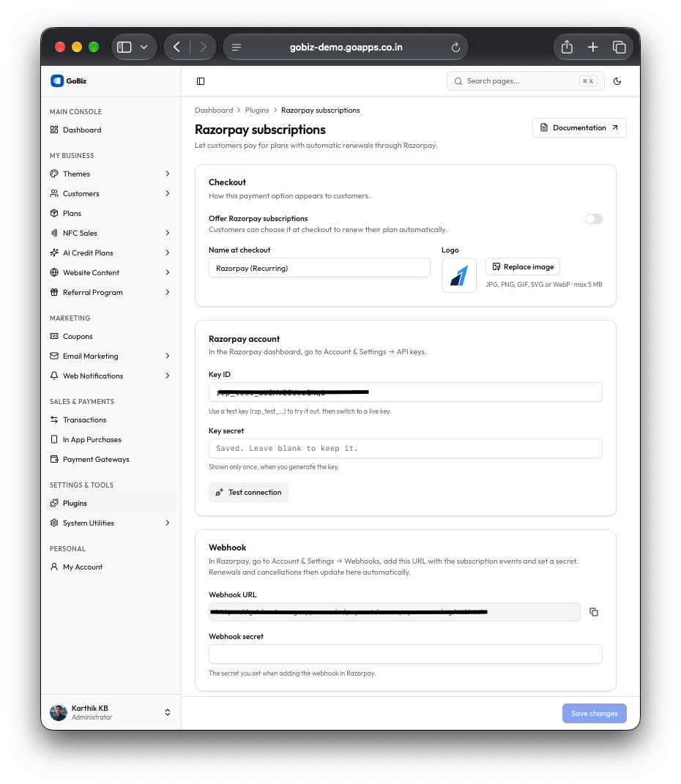Click the Key ID input field
Image resolution: width=681 pixels, height=784 pixels.
point(405,392)
